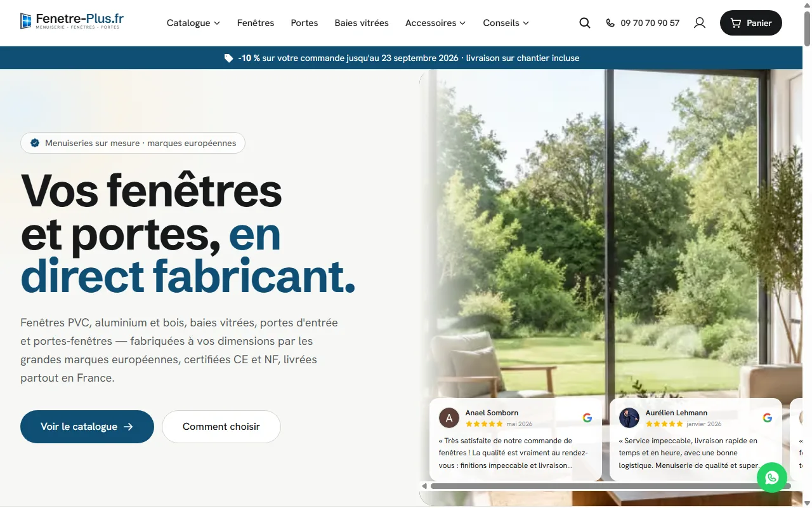Click the Google icon on Aurélien Lehmann's review
812x508 pixels.
(768, 418)
